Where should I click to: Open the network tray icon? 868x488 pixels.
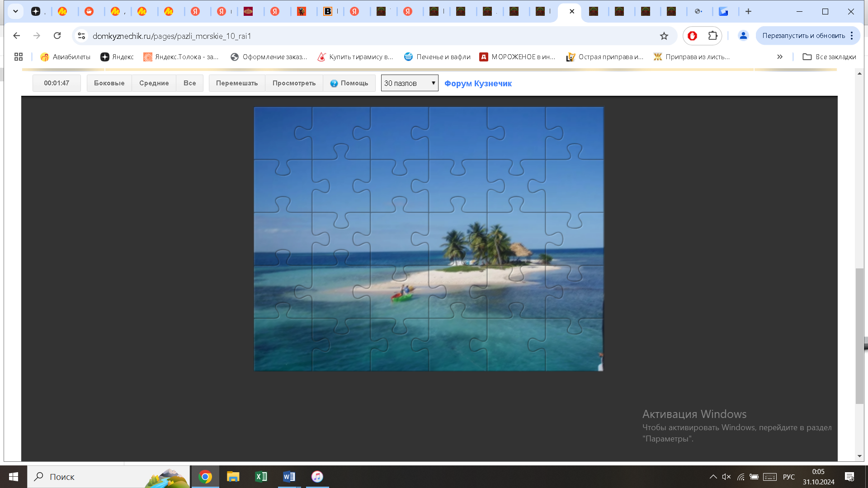741,477
